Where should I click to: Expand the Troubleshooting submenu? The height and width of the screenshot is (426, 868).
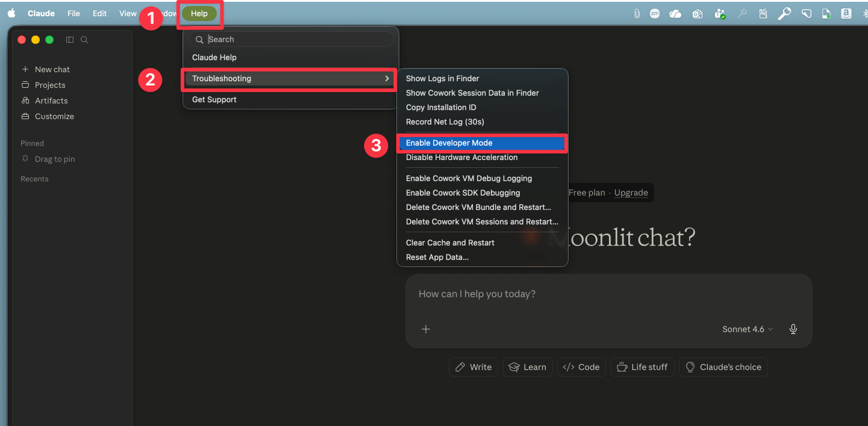(x=290, y=78)
